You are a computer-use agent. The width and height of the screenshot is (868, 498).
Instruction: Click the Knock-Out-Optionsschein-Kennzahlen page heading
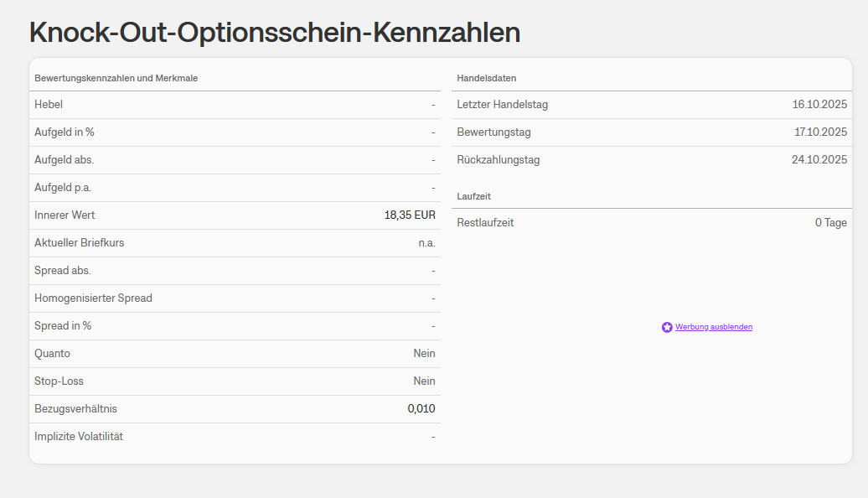[x=275, y=32]
